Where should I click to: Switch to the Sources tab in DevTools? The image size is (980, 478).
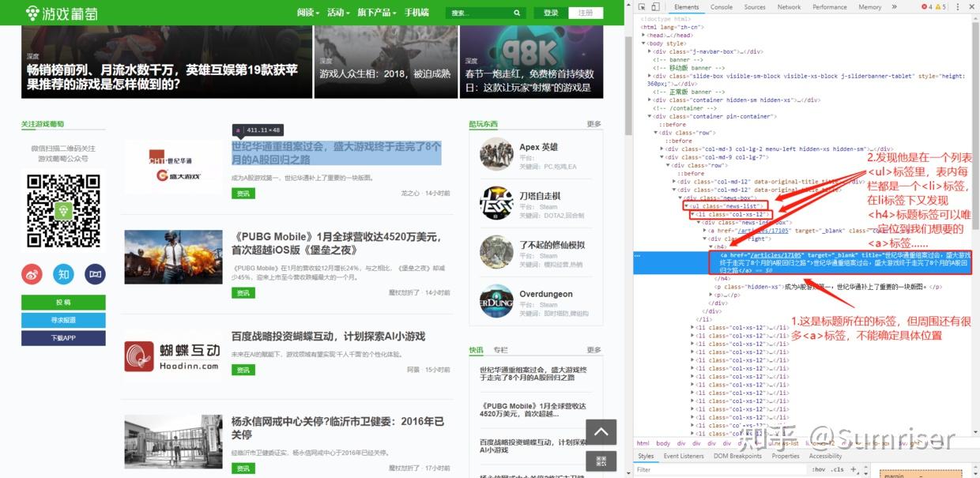[755, 7]
